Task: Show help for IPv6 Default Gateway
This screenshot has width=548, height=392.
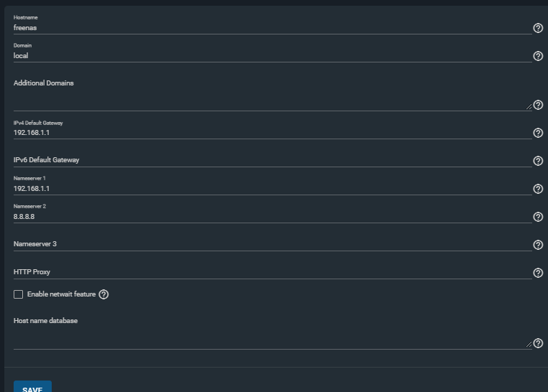Action: (x=538, y=161)
